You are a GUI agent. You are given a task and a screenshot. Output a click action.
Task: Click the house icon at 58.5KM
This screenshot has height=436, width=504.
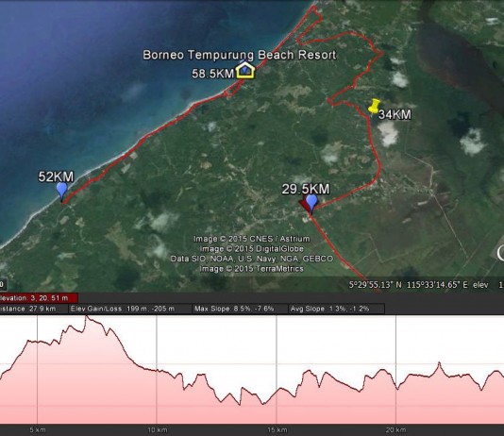pyautogui.click(x=245, y=71)
